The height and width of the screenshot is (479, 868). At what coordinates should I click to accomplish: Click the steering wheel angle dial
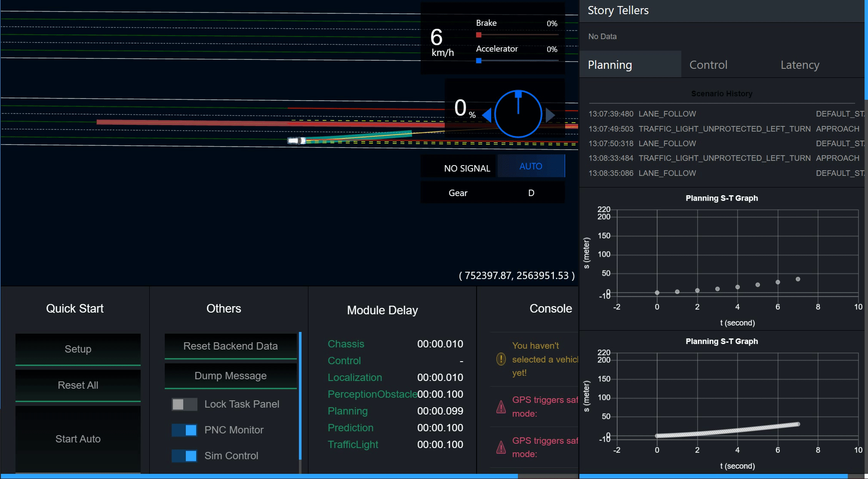(518, 114)
